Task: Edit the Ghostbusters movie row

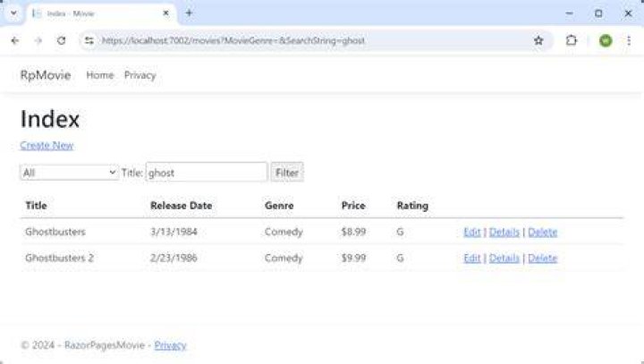Action: click(x=472, y=233)
